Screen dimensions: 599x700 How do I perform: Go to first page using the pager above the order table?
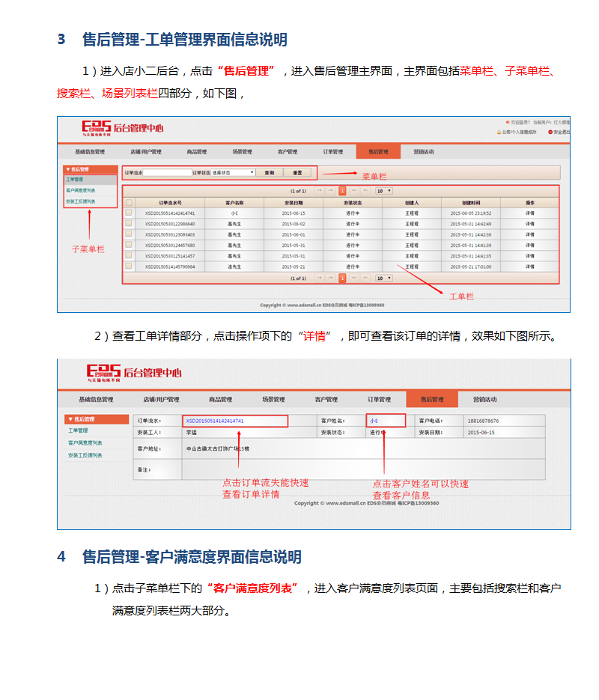coord(320,191)
